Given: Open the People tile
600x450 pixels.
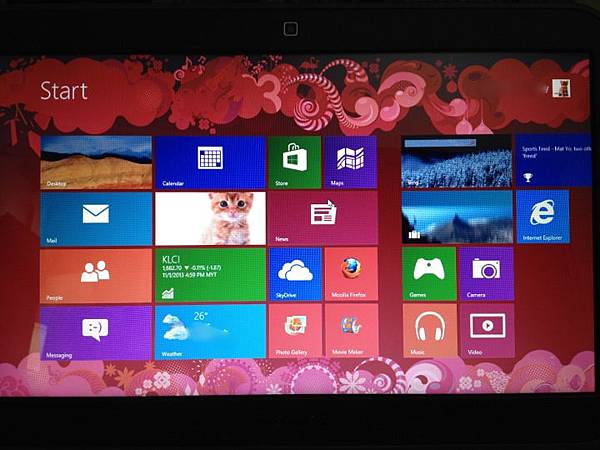Looking at the screenshot, I should coord(96,276).
